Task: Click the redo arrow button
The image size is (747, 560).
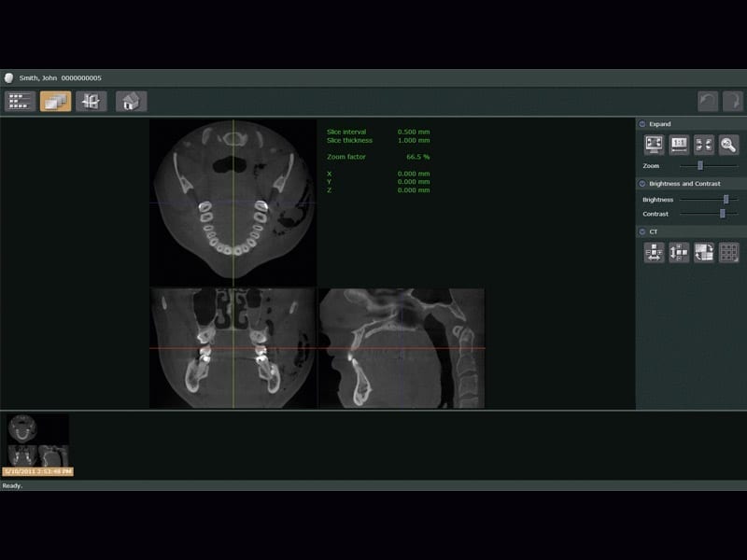Action: 733,102
